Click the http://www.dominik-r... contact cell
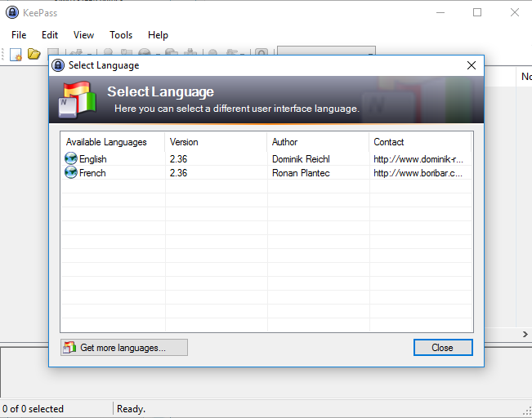The height and width of the screenshot is (418, 532). 418,159
